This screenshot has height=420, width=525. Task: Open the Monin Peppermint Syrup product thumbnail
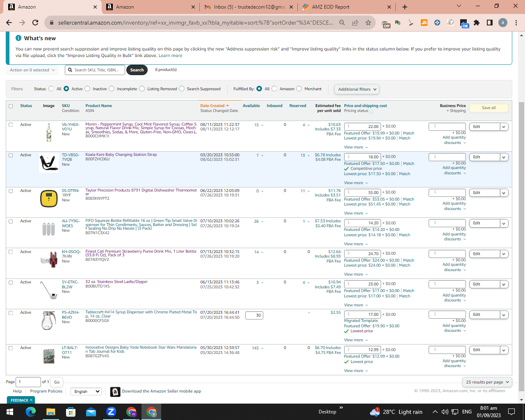point(49,132)
